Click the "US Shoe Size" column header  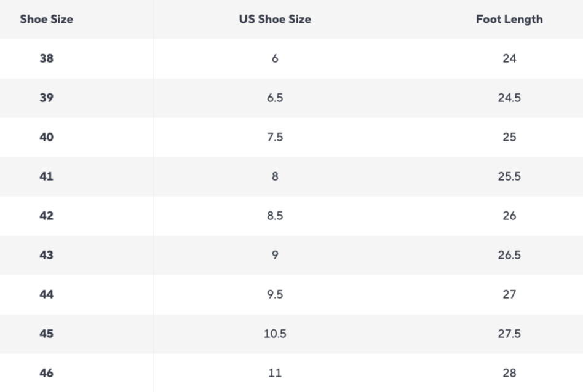point(275,19)
